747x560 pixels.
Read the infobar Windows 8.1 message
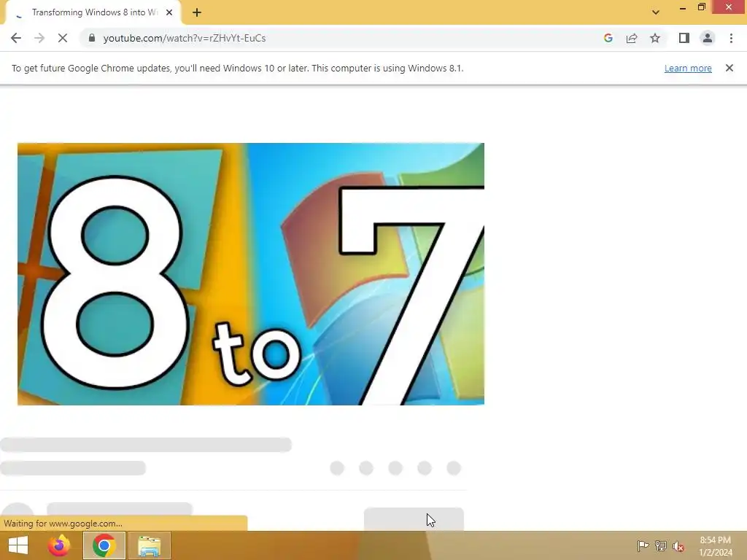(237, 68)
